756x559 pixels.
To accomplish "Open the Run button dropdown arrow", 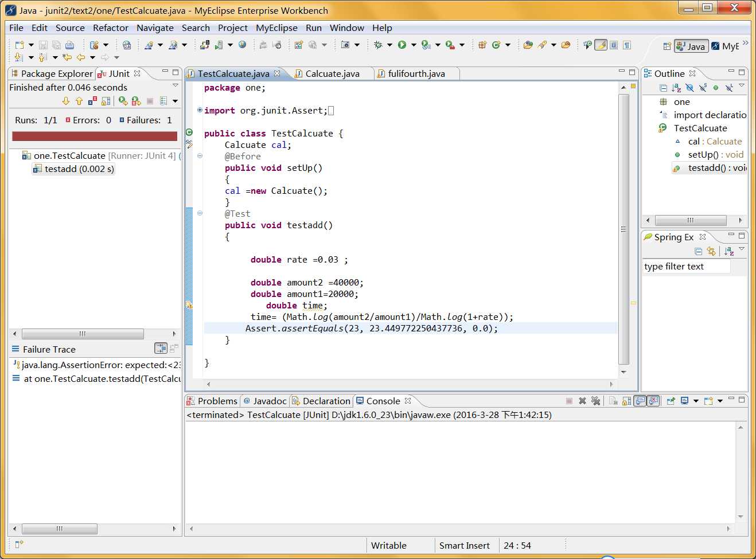I will 414,45.
